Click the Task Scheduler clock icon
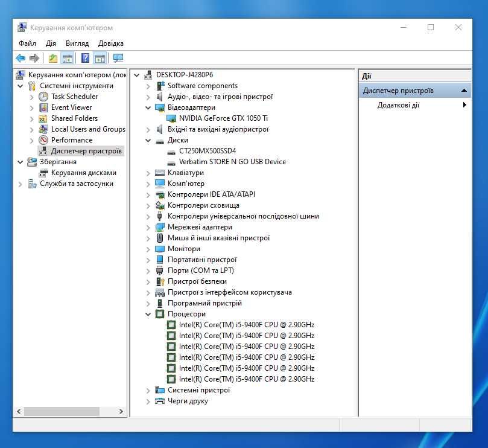The height and width of the screenshot is (448, 488). click(x=43, y=97)
